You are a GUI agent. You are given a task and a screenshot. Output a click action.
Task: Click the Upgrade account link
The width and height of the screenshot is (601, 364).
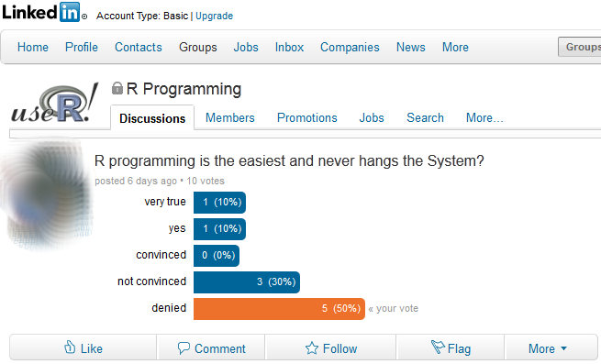pyautogui.click(x=215, y=16)
